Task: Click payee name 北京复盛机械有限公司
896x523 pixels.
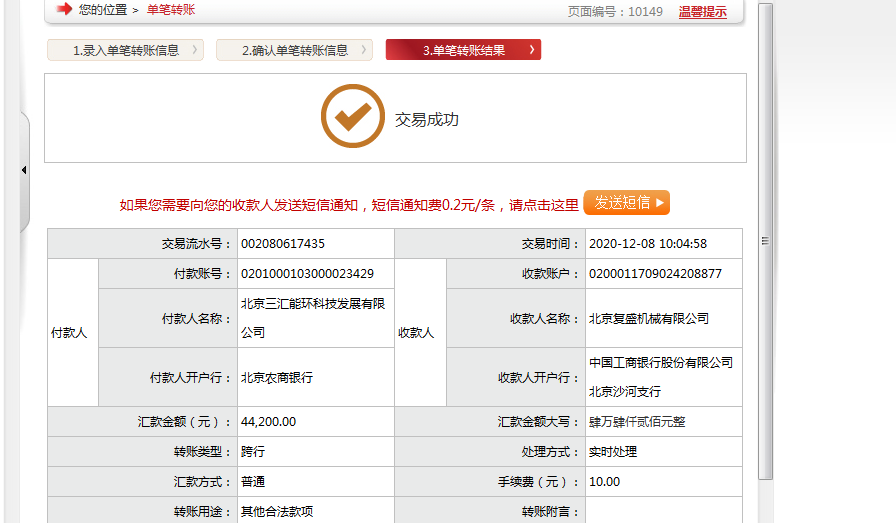Action: (648, 319)
